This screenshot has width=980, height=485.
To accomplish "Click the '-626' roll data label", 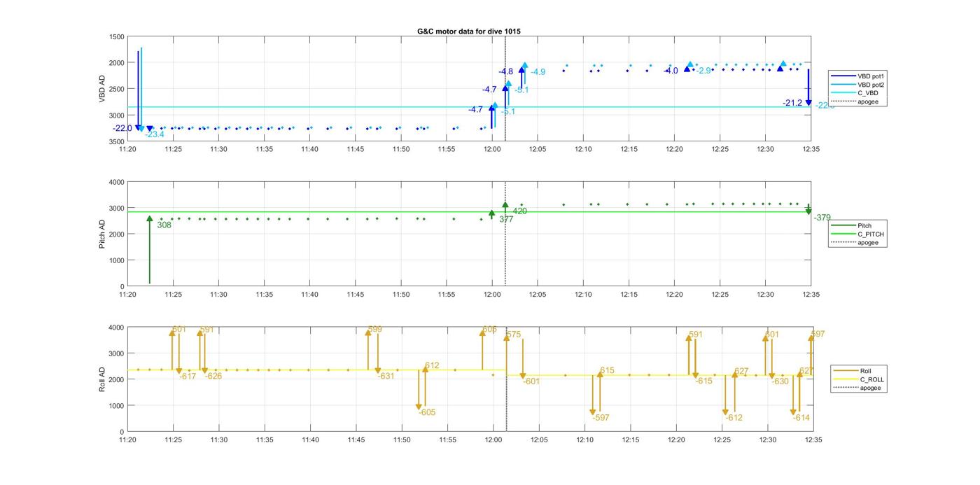I will coord(213,376).
